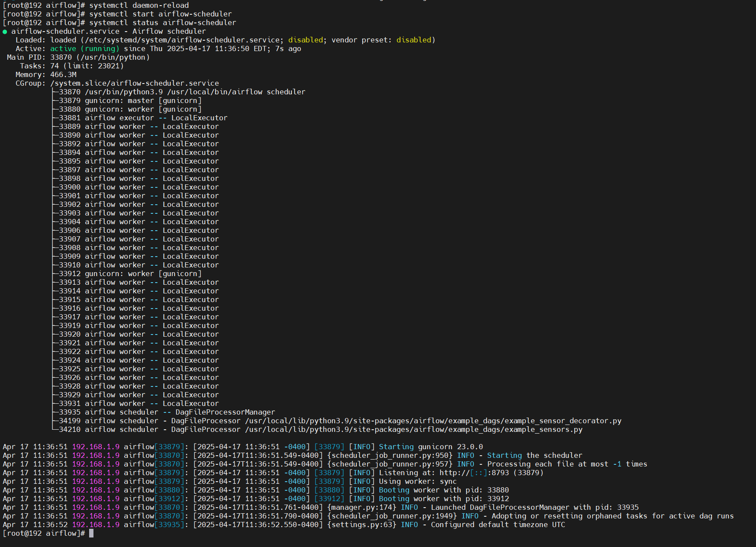The width and height of the screenshot is (756, 547).
Task: Click the terminal cursor at the final prompt
Action: [91, 533]
